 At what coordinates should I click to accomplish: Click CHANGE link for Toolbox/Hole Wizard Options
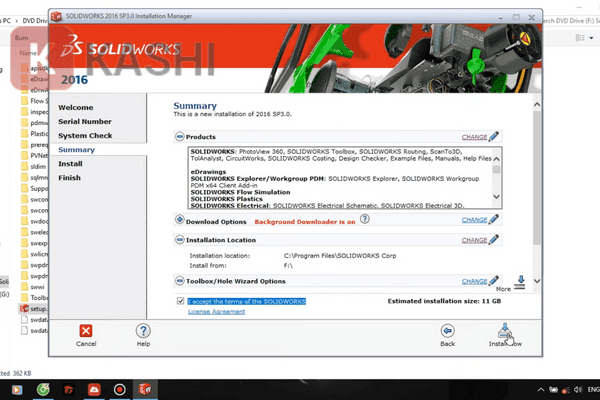(474, 281)
